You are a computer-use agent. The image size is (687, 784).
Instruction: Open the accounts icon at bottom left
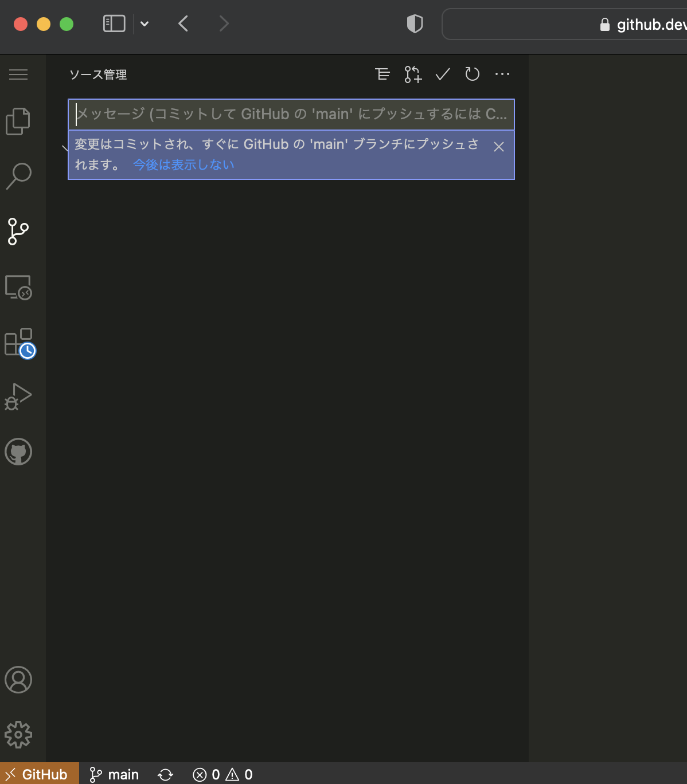[x=18, y=680]
